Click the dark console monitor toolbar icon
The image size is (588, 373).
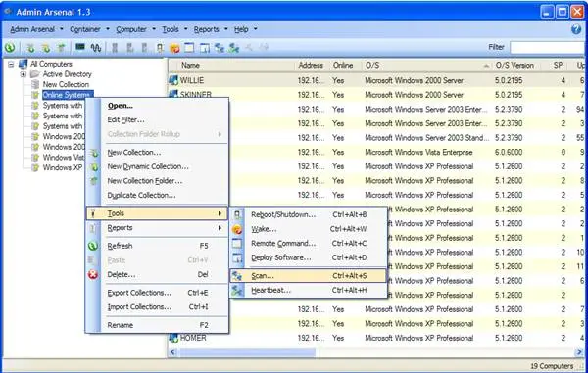click(80, 47)
